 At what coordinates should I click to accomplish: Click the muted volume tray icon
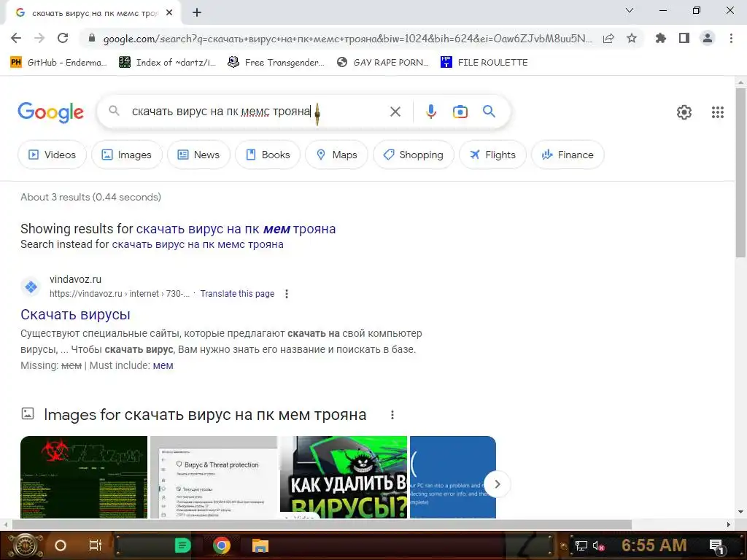click(x=599, y=545)
